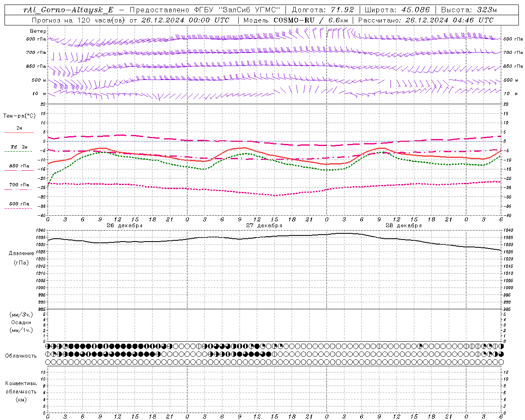The width and height of the screenshot is (525, 420).
Task: Click the '(мм/3ч.)' precipitation unit label
Action: point(21,315)
